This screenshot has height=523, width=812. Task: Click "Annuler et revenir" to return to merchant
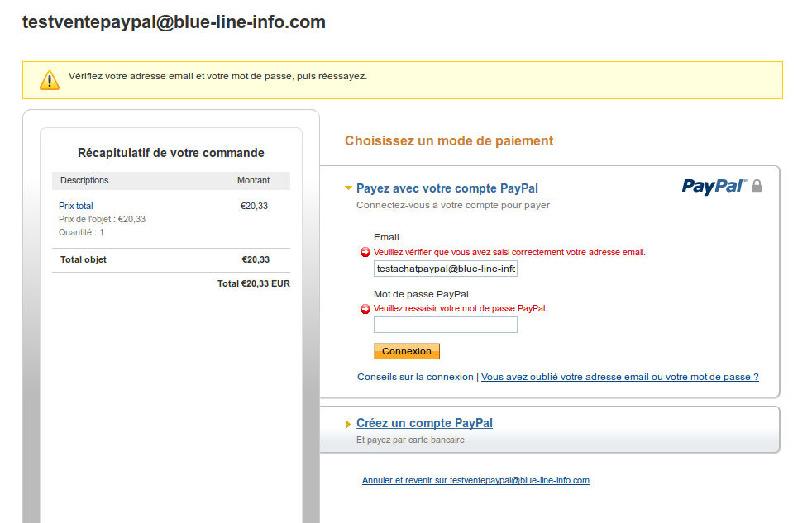point(475,480)
